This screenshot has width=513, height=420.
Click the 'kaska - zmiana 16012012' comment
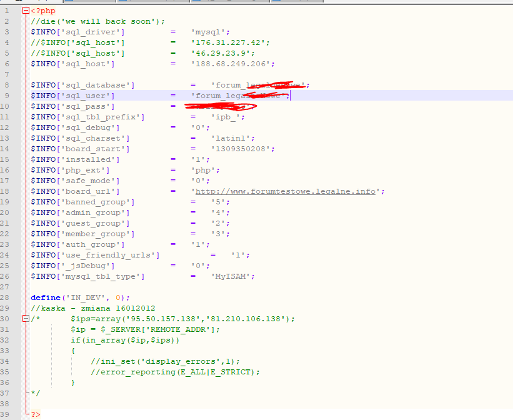(95, 308)
